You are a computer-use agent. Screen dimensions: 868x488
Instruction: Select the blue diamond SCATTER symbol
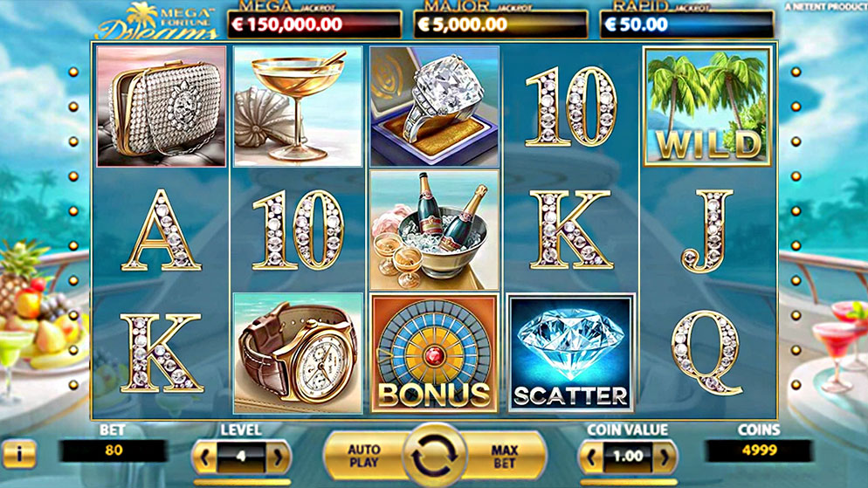(571, 353)
